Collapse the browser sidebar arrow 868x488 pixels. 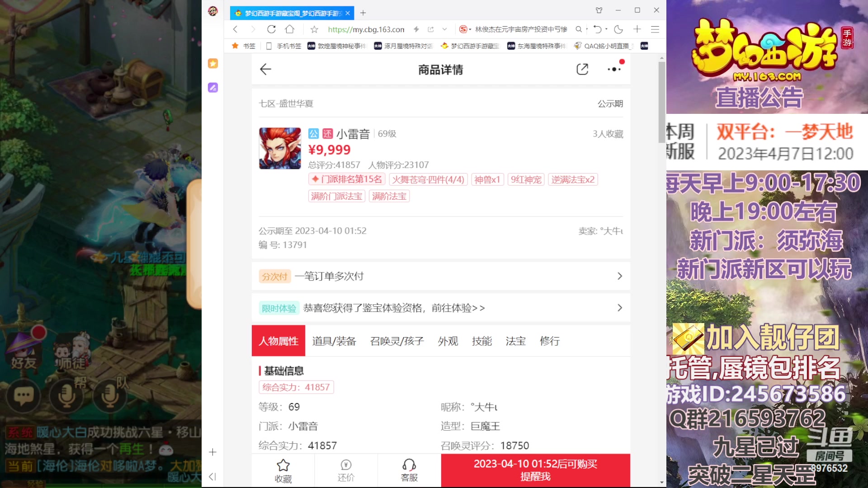coord(212,476)
